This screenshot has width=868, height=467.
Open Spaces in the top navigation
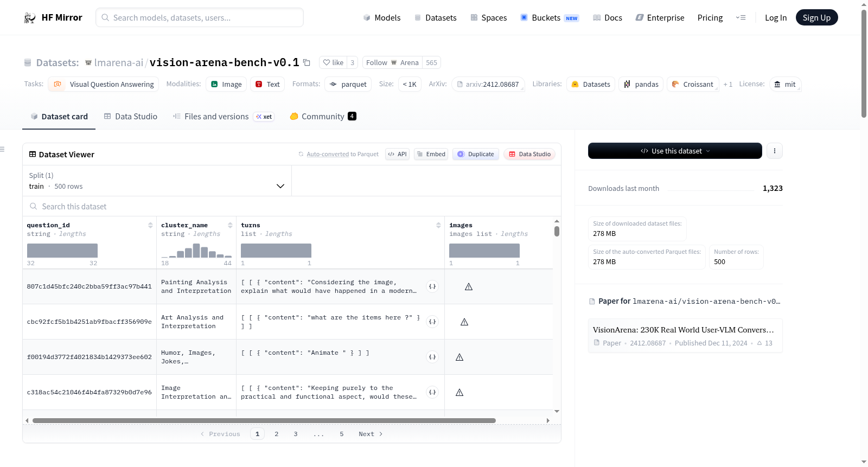pyautogui.click(x=488, y=17)
